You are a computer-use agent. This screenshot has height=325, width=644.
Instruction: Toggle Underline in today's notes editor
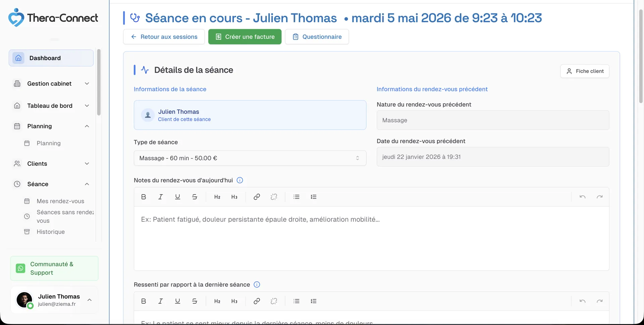[x=177, y=197]
